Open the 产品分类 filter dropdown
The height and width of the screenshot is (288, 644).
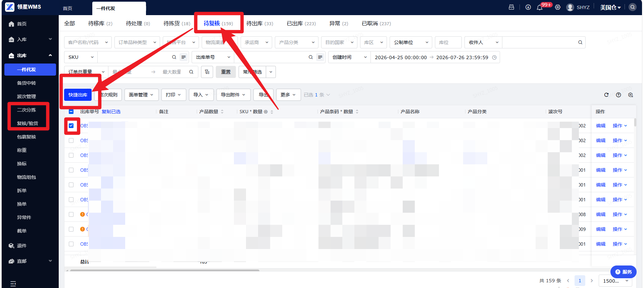point(297,42)
